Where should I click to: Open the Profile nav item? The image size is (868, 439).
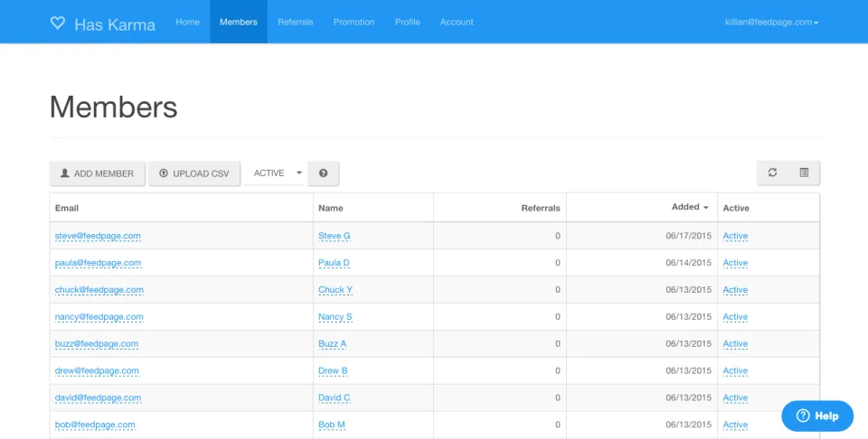pos(408,22)
